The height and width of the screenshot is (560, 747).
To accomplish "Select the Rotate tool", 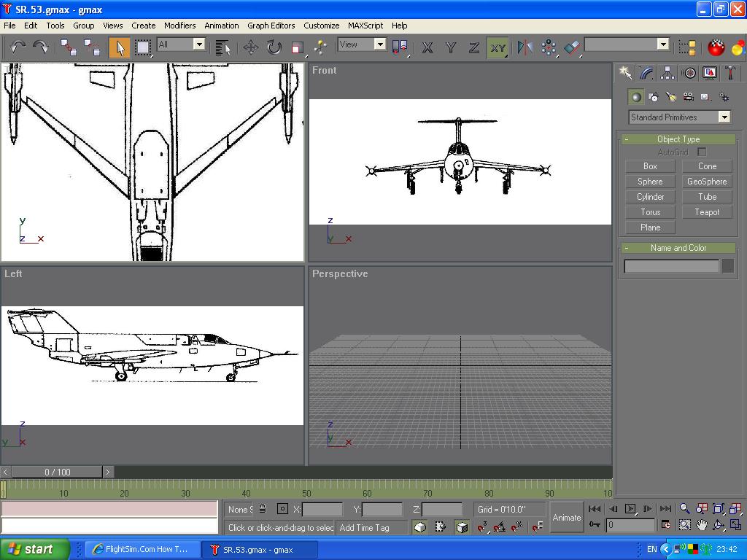I will tap(274, 47).
